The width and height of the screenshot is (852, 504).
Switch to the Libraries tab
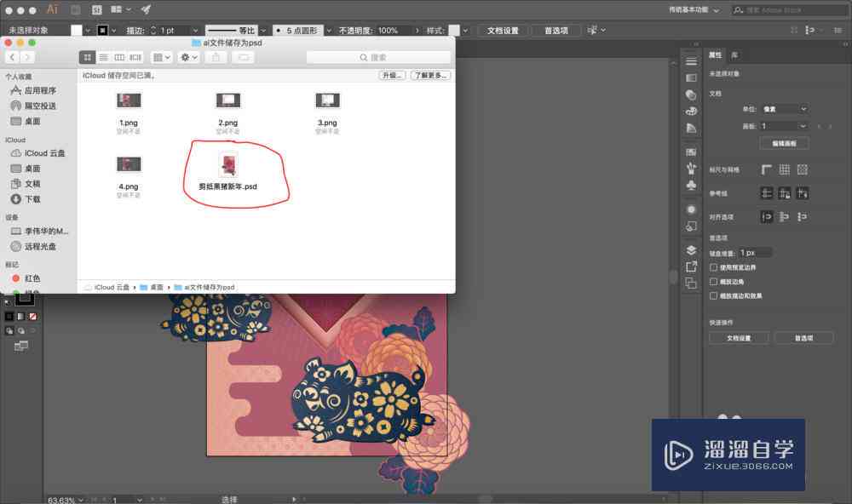click(734, 54)
